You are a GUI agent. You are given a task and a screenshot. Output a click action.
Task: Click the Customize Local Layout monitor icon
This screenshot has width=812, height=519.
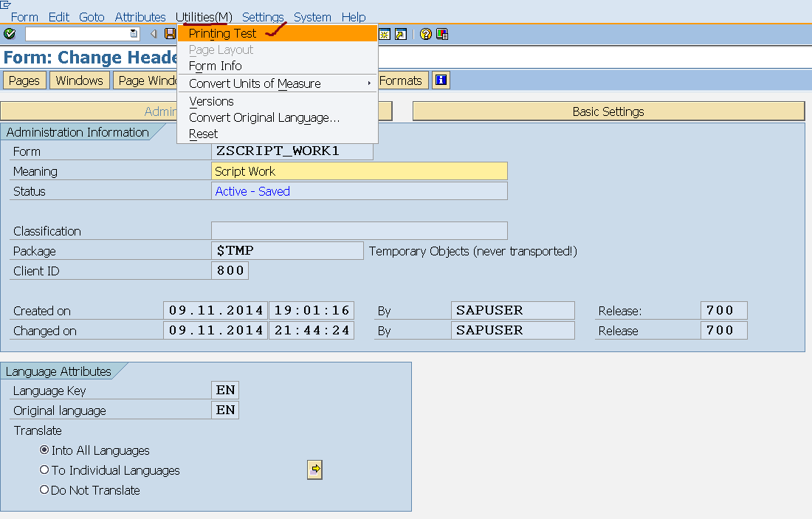pyautogui.click(x=441, y=34)
